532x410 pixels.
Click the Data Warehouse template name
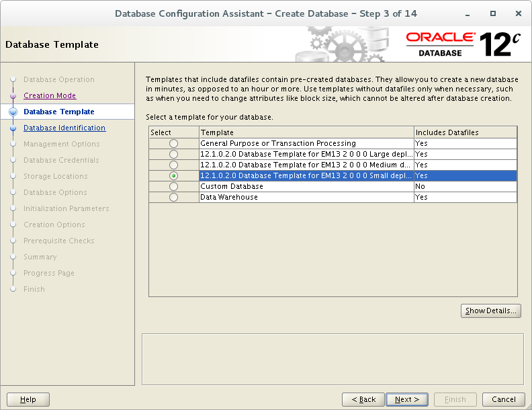click(229, 197)
